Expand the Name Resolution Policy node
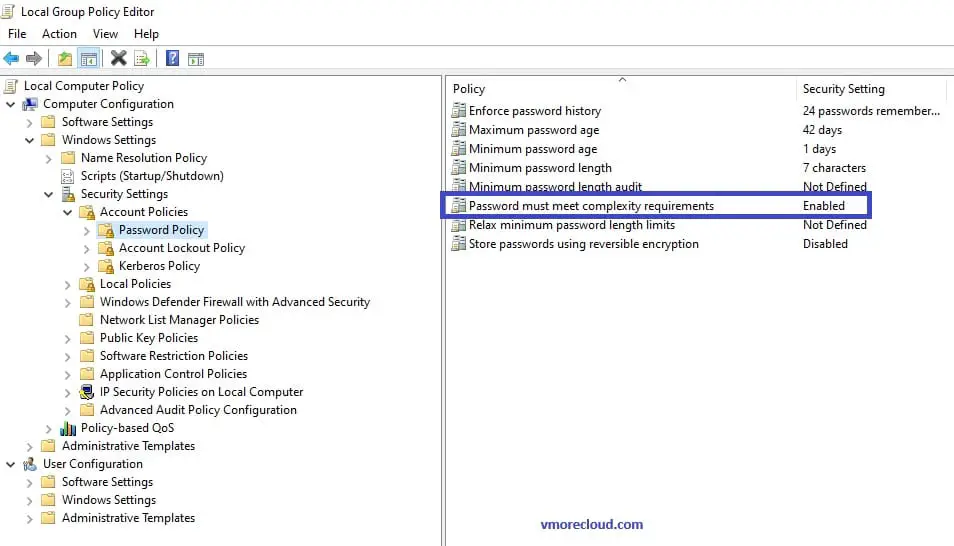 pyautogui.click(x=49, y=159)
